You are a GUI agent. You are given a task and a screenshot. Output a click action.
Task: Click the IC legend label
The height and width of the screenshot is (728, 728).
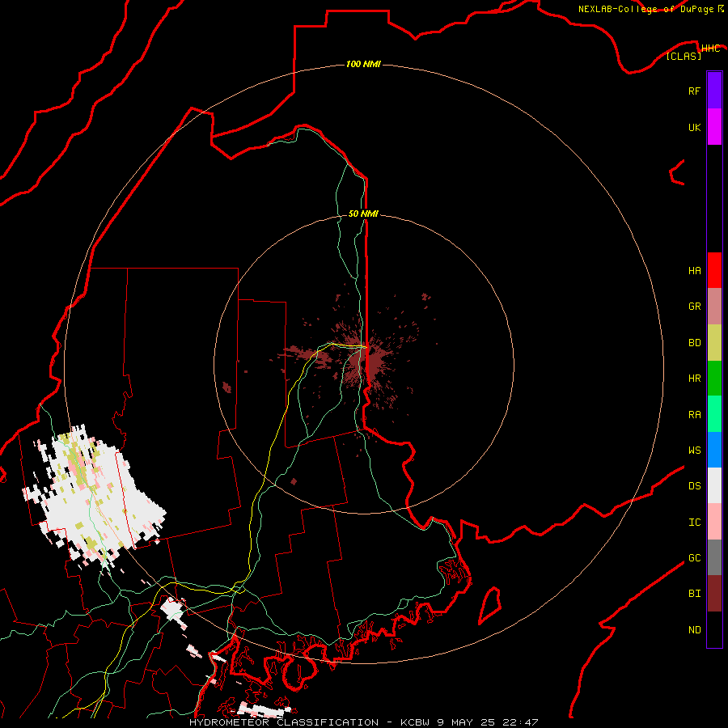click(x=694, y=522)
